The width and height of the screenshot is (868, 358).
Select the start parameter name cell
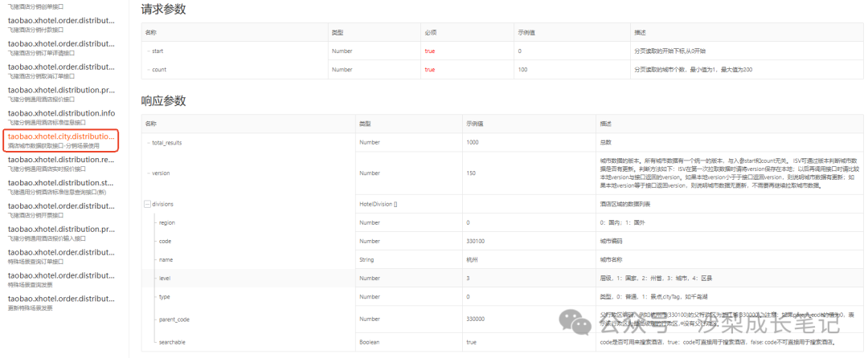[x=158, y=51]
